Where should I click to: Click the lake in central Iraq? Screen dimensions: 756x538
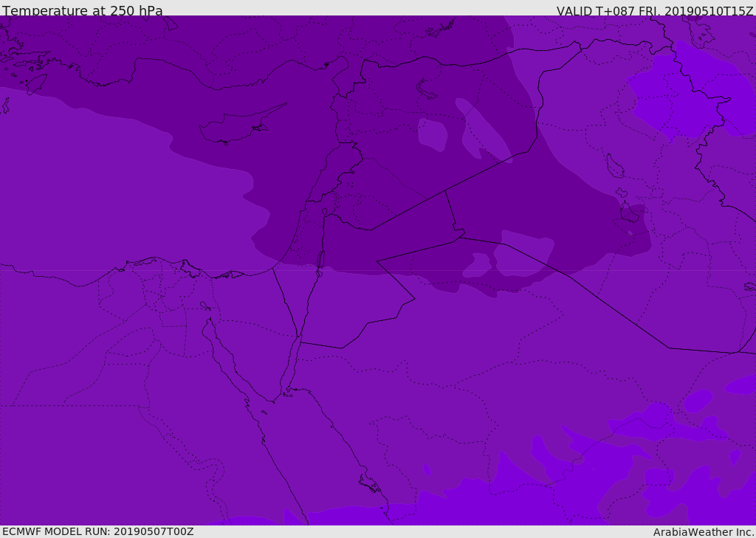point(614,166)
